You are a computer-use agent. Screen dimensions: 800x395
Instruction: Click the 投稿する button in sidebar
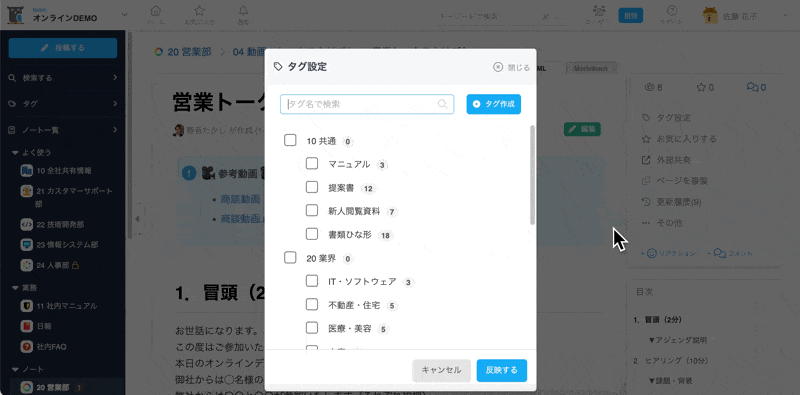coord(63,47)
